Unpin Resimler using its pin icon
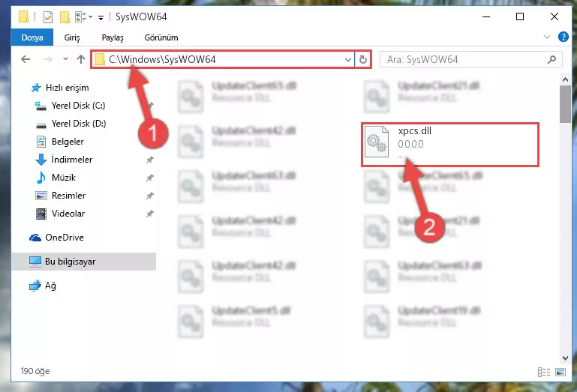Image resolution: width=577 pixels, height=392 pixels. tap(149, 196)
